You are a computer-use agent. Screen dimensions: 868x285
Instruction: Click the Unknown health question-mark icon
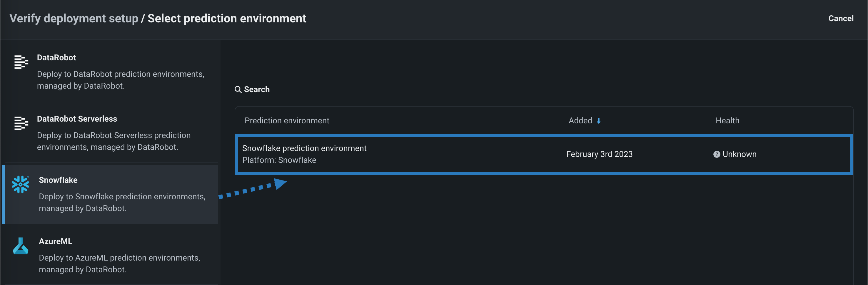tap(716, 154)
